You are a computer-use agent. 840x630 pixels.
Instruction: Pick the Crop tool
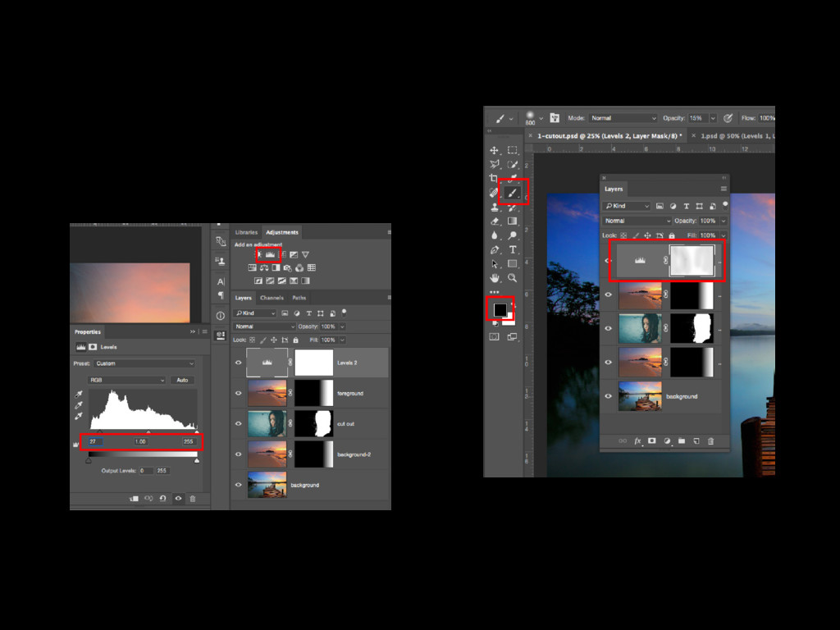494,178
